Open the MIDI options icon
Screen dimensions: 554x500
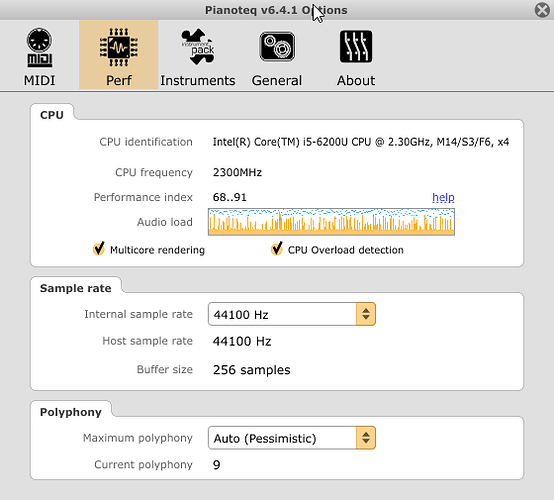point(40,47)
